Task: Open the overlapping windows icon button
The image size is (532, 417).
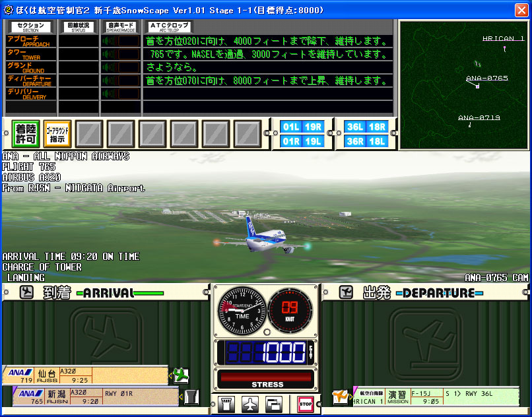Action: pyautogui.click(x=274, y=404)
